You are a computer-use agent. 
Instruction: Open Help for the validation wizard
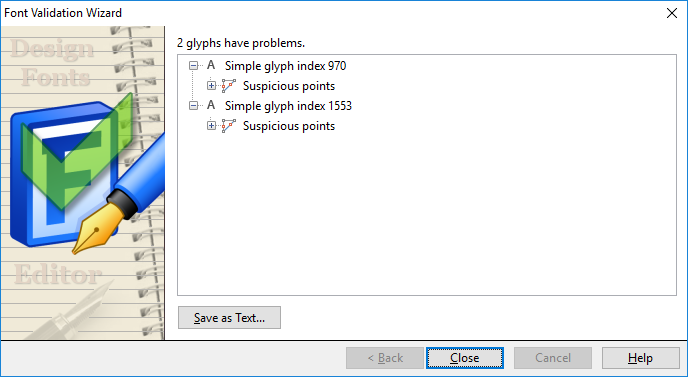[641, 358]
